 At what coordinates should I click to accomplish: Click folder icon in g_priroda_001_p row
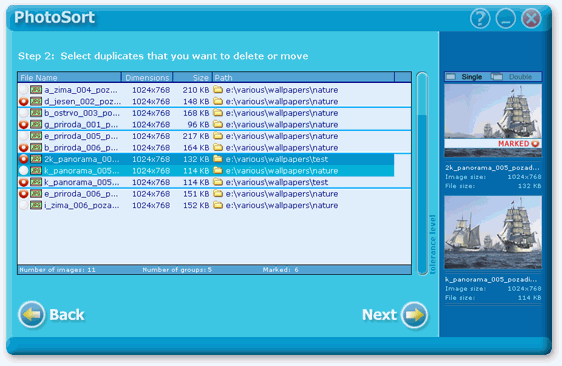[218, 124]
